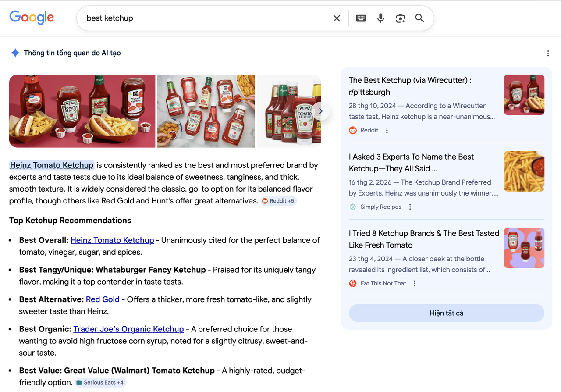Open 'I Asked 3 Experts' ketchup article
Viewport: 561px width, 392px height.
pyautogui.click(x=411, y=163)
